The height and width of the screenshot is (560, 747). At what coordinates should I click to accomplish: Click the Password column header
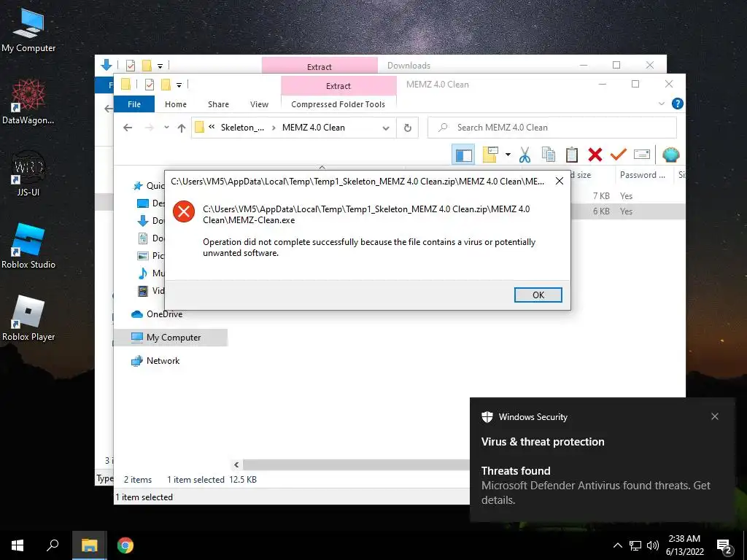click(x=642, y=175)
